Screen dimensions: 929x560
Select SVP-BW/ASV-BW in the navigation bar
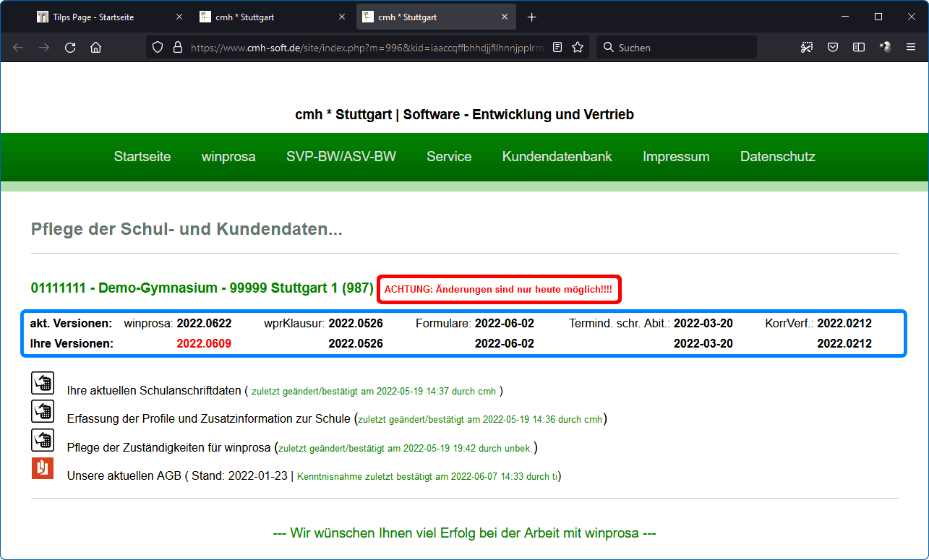(341, 157)
